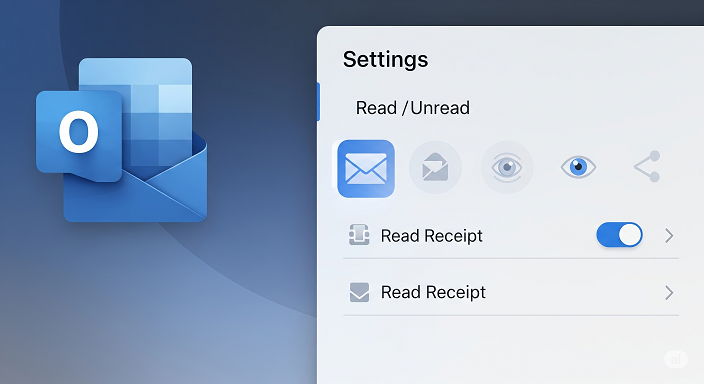The height and width of the screenshot is (384, 704).
Task: Select the blue closed envelope icon
Action: (x=366, y=168)
